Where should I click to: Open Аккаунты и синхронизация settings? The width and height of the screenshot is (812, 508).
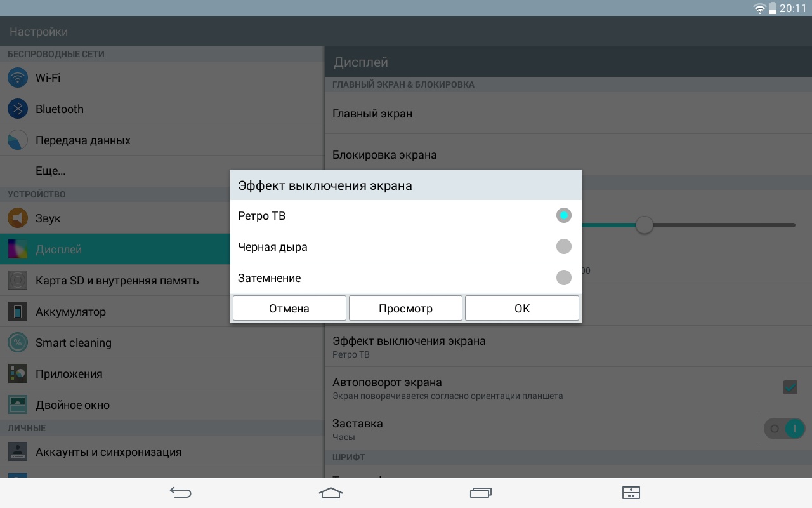click(x=108, y=452)
